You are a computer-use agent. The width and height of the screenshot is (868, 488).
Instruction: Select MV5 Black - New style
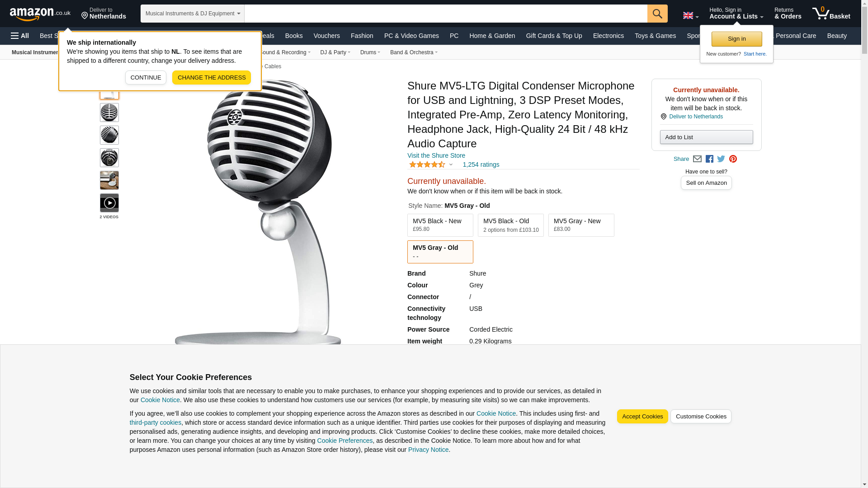pos(440,225)
